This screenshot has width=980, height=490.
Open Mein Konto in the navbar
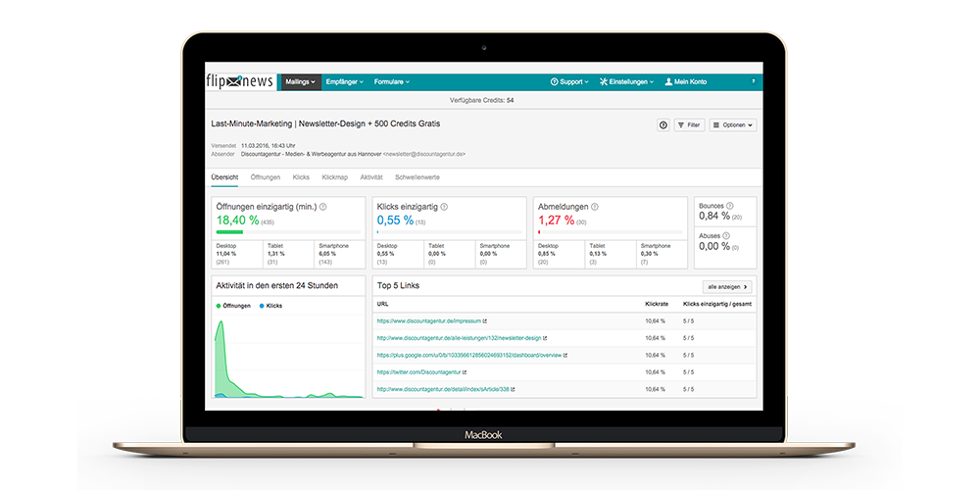pos(686,82)
